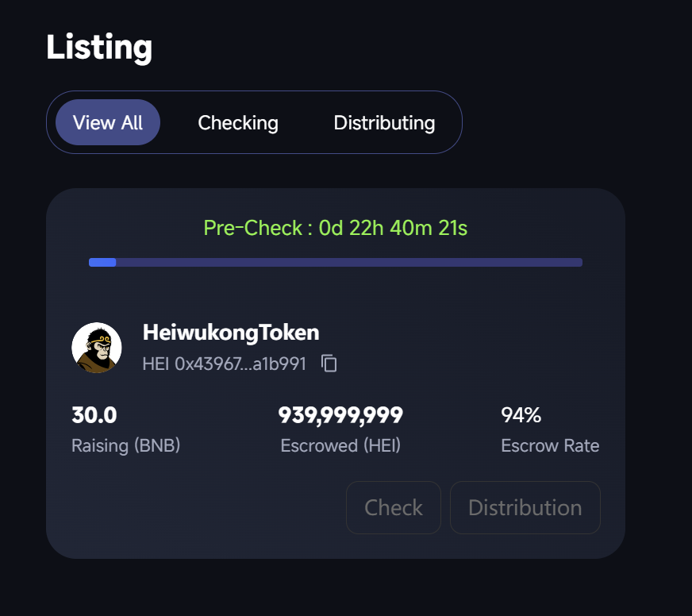Click the Listing page heading
The height and width of the screenshot is (616, 692).
tap(99, 48)
